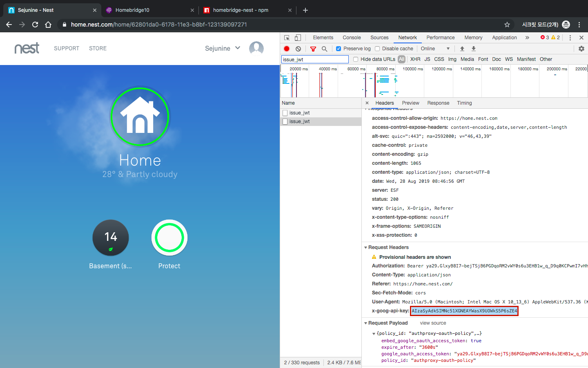Filter by XHR request type
588x368 pixels.
[415, 59]
